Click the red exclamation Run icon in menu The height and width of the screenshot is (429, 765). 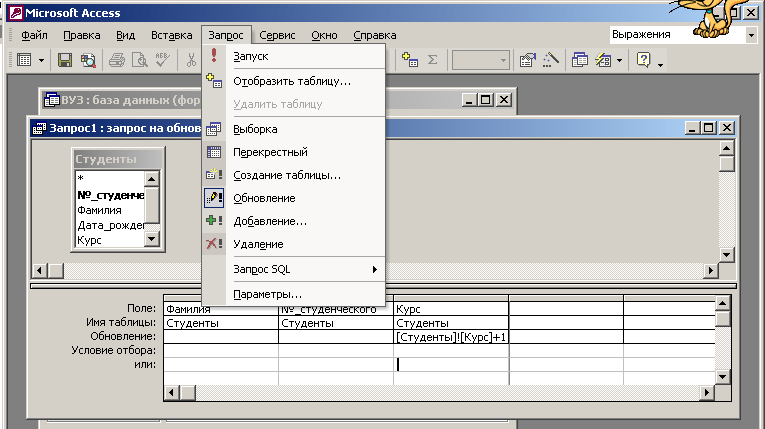[214, 55]
